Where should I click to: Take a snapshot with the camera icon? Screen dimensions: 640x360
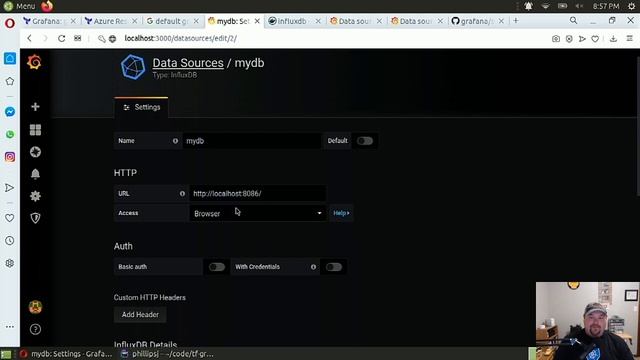[556, 39]
